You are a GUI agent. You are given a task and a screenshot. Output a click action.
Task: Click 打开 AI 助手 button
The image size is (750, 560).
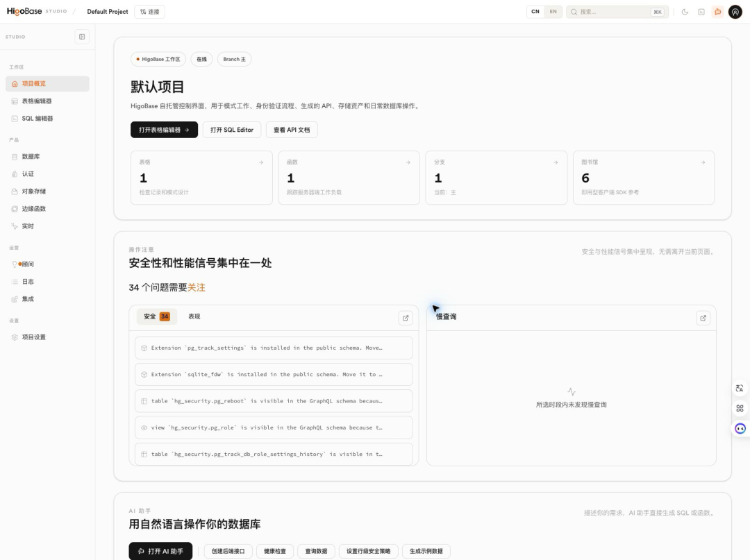tap(160, 551)
